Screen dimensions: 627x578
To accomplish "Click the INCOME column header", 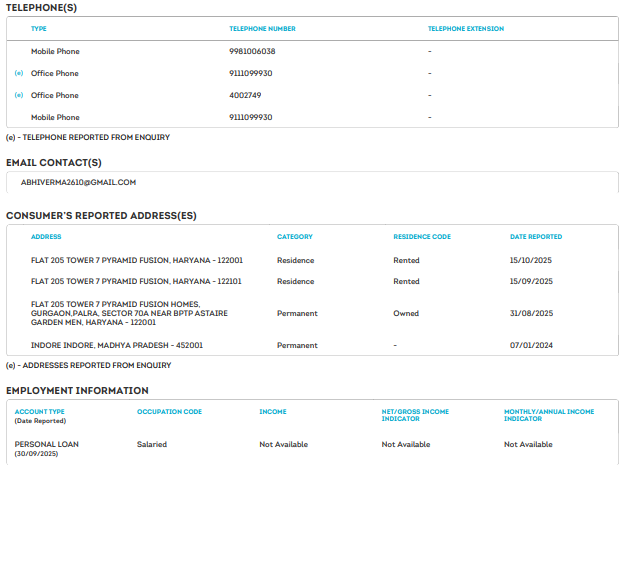I will pyautogui.click(x=273, y=412).
